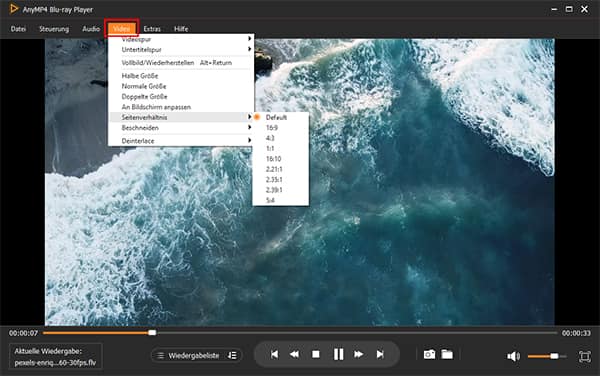
Task: Select Vollbild/Wiederherstellen menu entry
Action: point(181,63)
